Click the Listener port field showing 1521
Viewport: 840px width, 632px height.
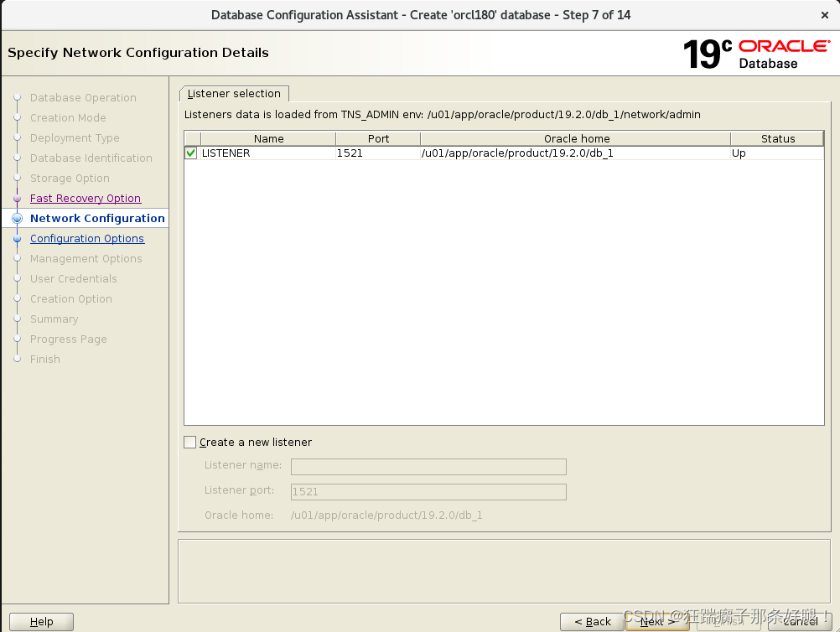pos(428,492)
